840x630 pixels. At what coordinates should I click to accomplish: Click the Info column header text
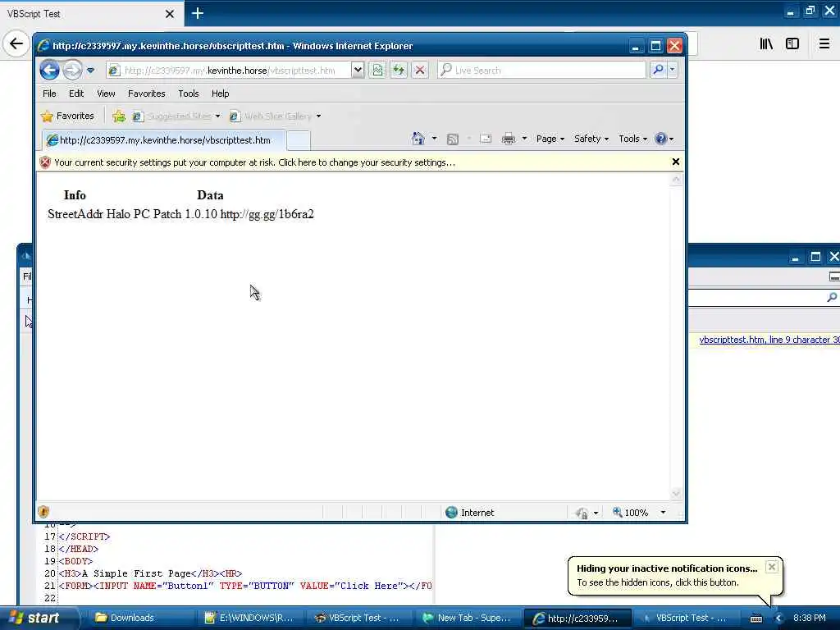pyautogui.click(x=75, y=195)
